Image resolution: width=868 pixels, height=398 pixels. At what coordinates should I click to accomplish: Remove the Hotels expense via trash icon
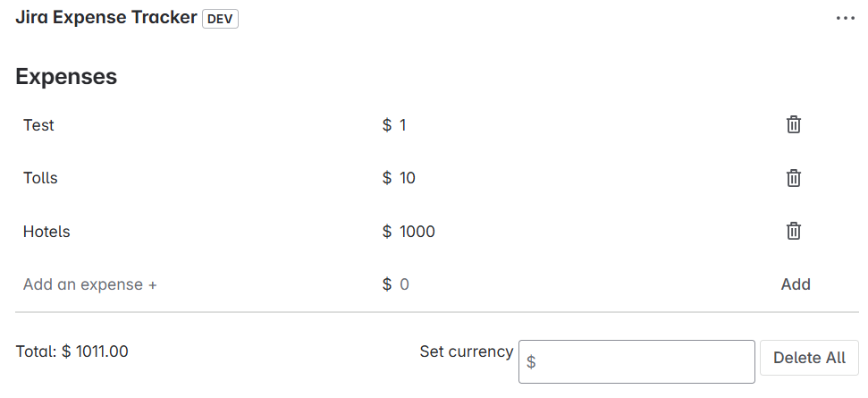(793, 232)
